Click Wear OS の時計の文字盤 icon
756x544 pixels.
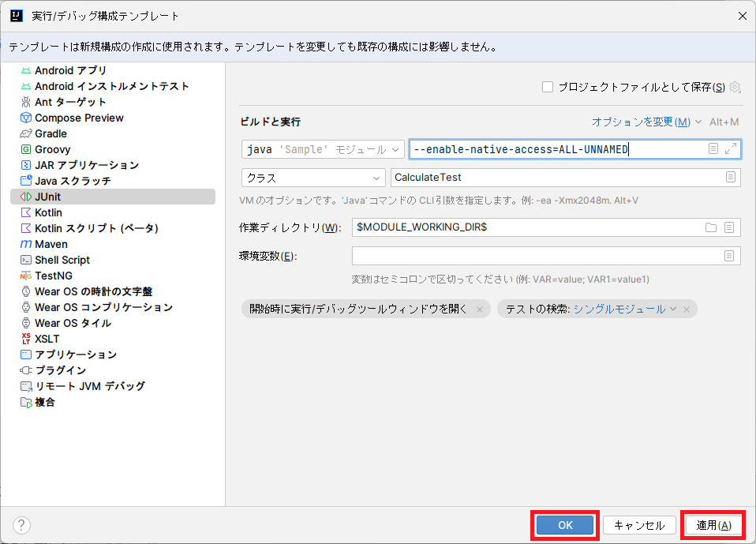[26, 291]
